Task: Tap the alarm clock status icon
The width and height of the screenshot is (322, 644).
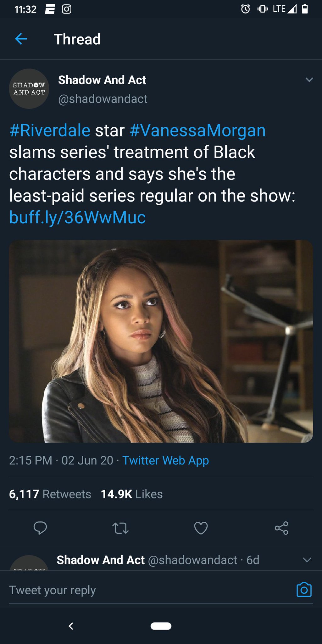Action: click(x=246, y=9)
